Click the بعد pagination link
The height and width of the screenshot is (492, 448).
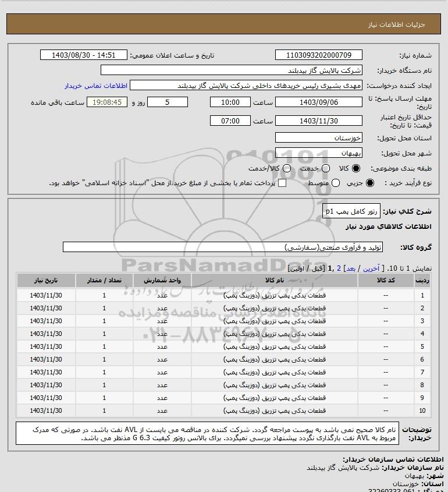[x=350, y=268]
